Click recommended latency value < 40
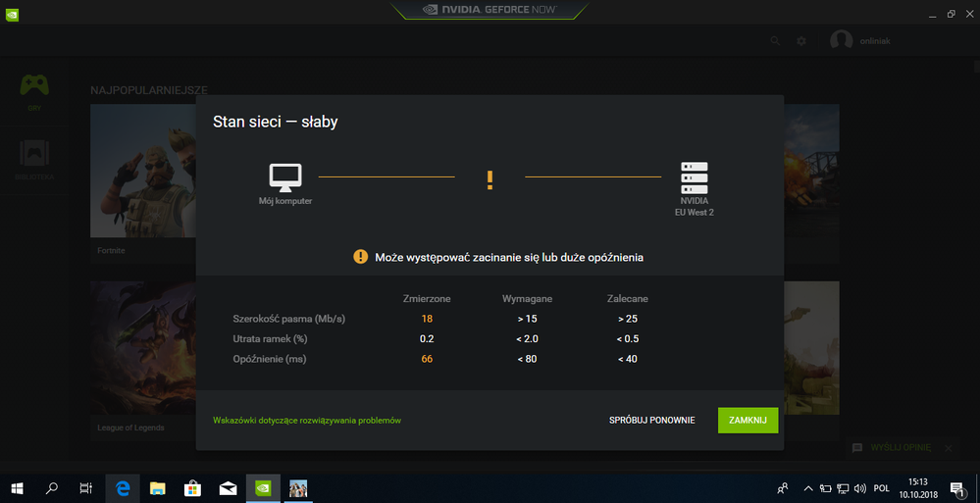This screenshot has width=980, height=503. pos(628,359)
